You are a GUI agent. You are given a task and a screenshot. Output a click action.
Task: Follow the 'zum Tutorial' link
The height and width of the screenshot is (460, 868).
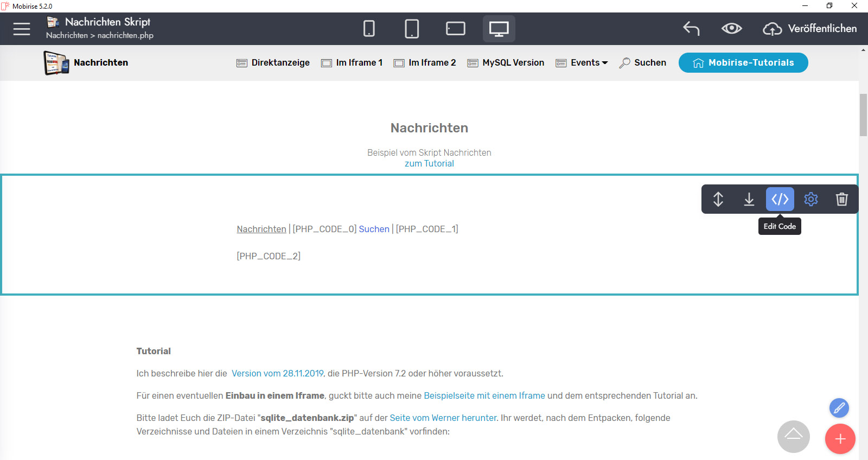click(429, 164)
